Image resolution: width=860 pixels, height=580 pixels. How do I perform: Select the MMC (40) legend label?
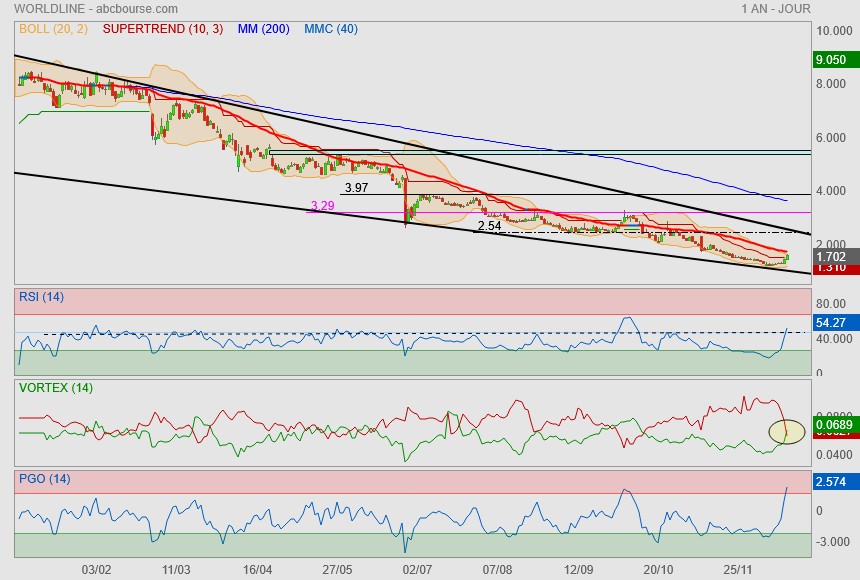[330, 29]
